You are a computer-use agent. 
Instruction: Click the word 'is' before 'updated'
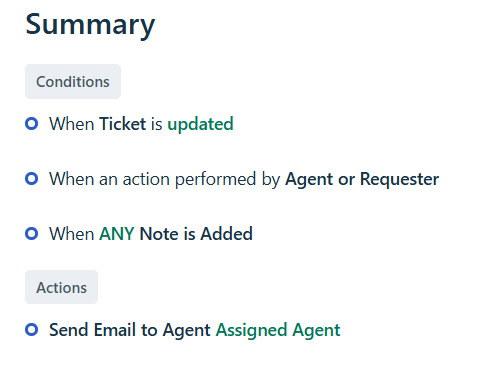tap(157, 124)
